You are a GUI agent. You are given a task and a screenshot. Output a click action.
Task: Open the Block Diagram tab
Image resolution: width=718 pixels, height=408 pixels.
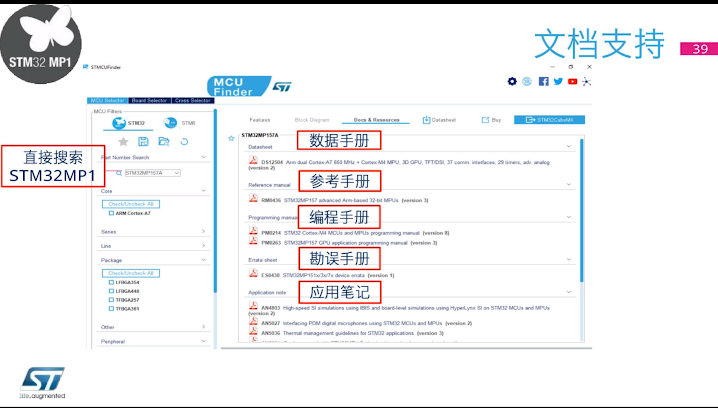pos(312,120)
